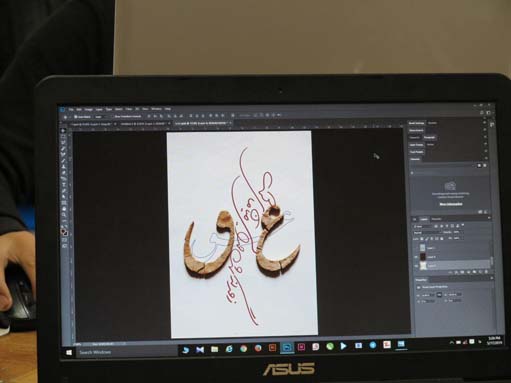511x383 pixels.
Task: Open Chrome from the taskbar
Action: tap(244, 349)
